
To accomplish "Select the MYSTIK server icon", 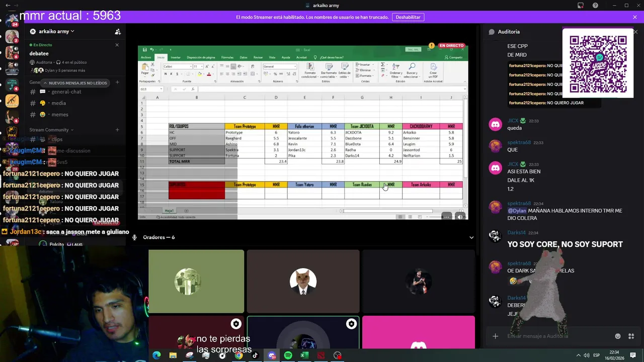I will 12,85.
